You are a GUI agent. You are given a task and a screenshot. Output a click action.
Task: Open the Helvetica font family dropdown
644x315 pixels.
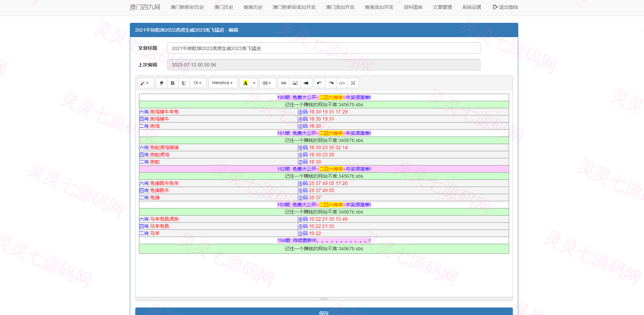(x=223, y=83)
